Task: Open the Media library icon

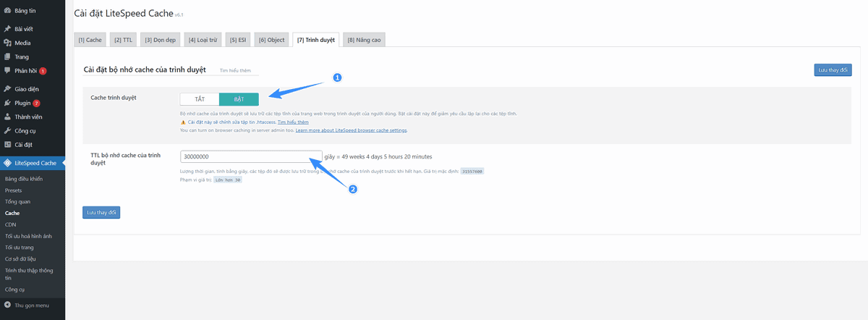Action: click(7, 43)
